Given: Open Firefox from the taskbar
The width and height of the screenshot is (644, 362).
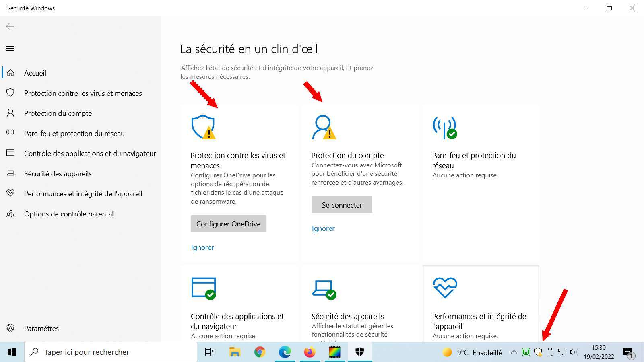Looking at the screenshot, I should tap(310, 352).
